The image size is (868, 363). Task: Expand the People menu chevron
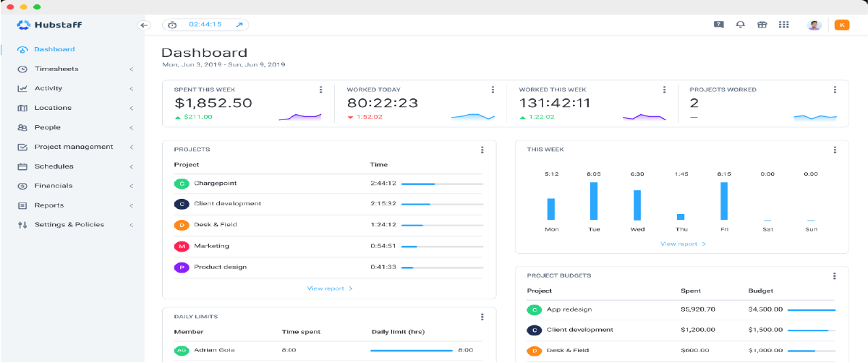132,128
